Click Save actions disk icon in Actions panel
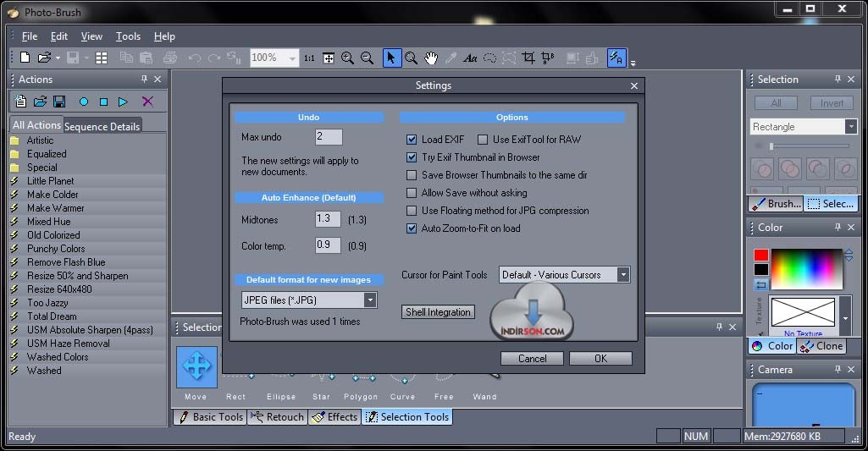 coord(59,102)
